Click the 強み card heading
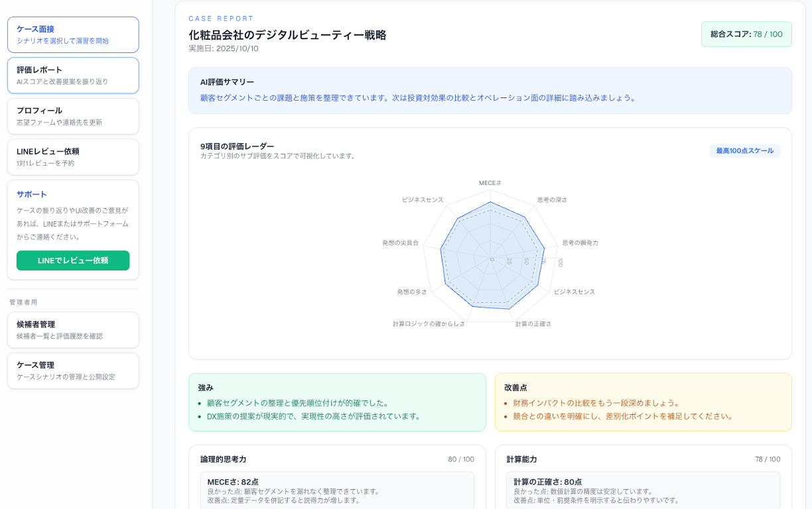This screenshot has width=812, height=509. 206,388
